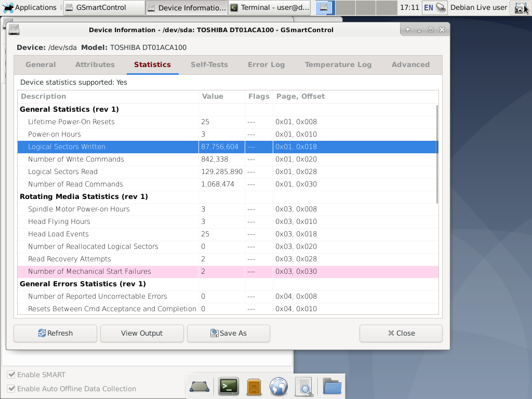The height and width of the screenshot is (399, 532).
Task: Select the Number of Reported Uncorrectable Errors row
Action: click(x=228, y=297)
